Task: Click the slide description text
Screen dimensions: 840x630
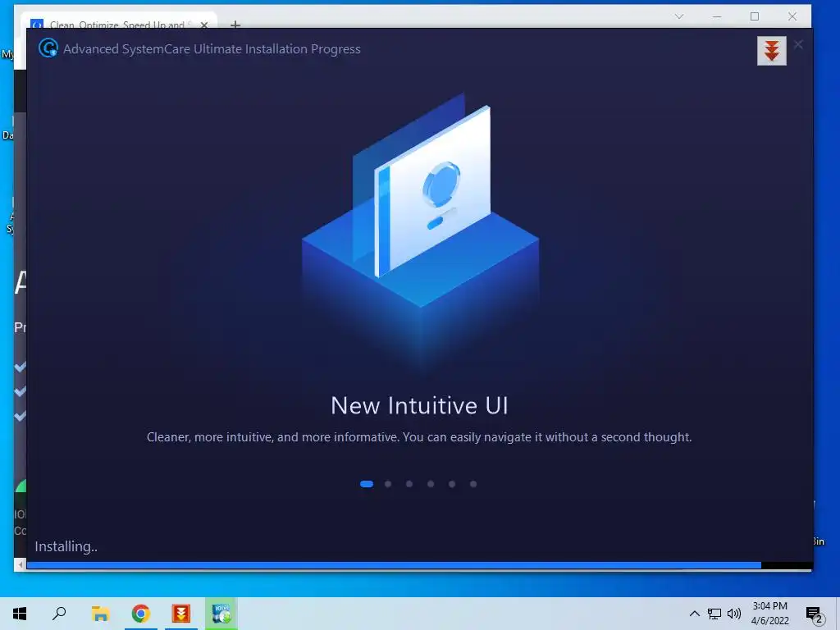Action: (x=419, y=437)
